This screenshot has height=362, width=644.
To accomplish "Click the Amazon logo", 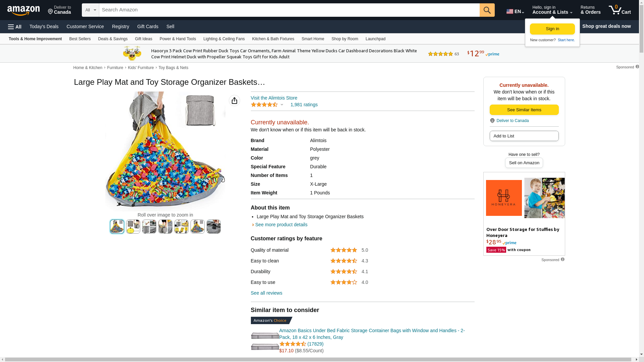I will click(23, 10).
